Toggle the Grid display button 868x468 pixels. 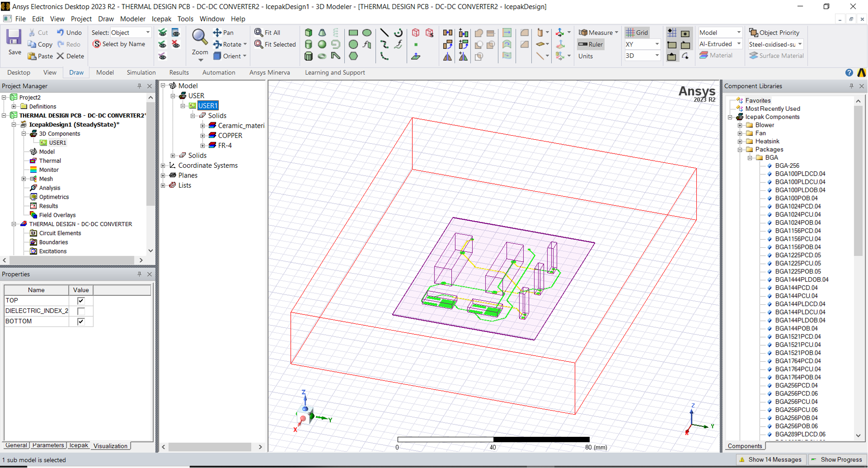pyautogui.click(x=637, y=32)
